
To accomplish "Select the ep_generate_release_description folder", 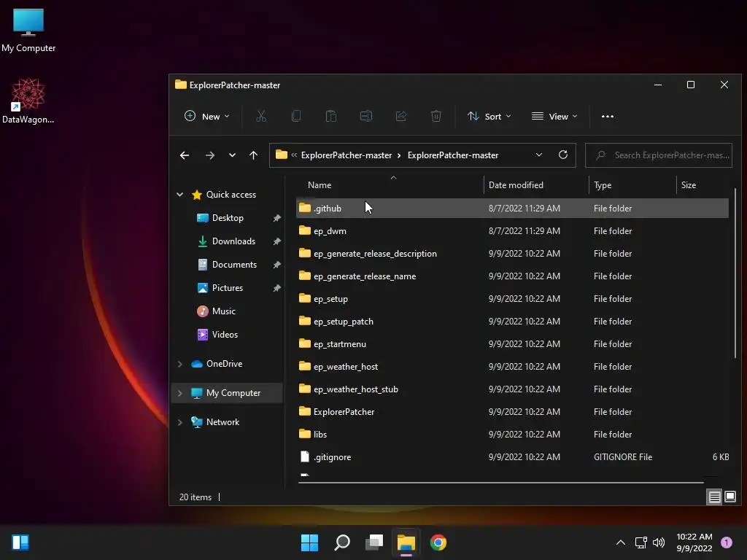I will point(512,253).
